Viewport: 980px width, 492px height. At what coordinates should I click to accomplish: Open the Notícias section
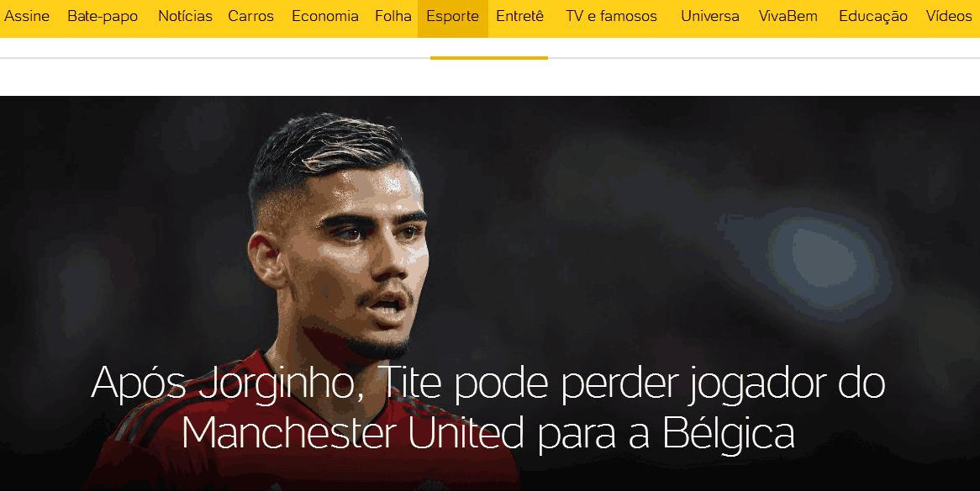(185, 16)
